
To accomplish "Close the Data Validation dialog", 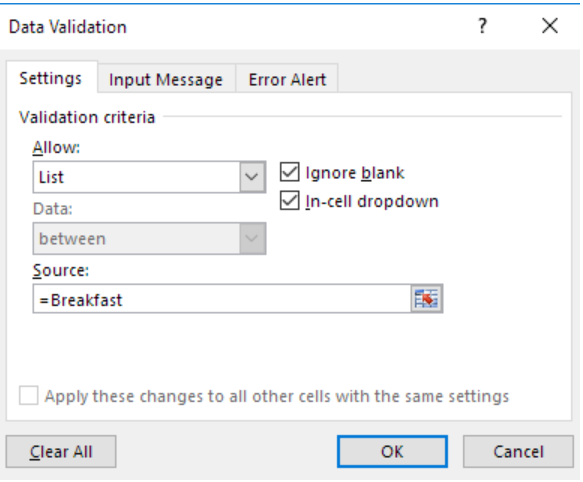I will (x=550, y=26).
